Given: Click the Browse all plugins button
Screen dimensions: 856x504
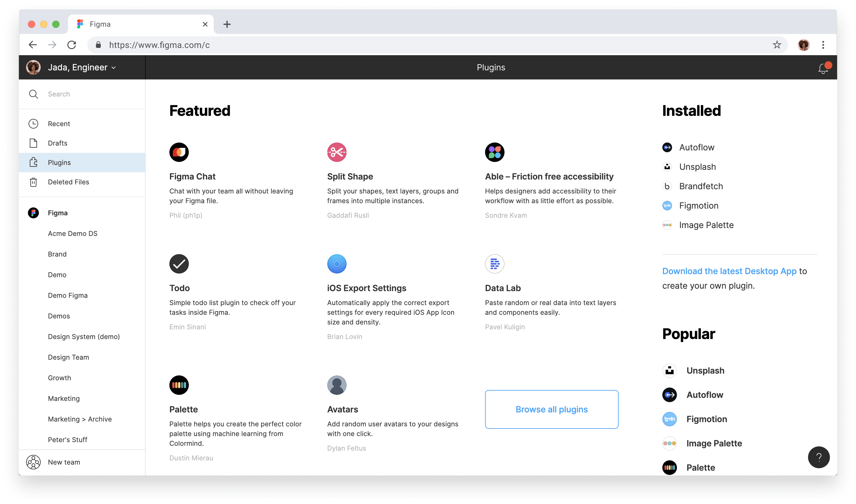Looking at the screenshot, I should click(551, 409).
